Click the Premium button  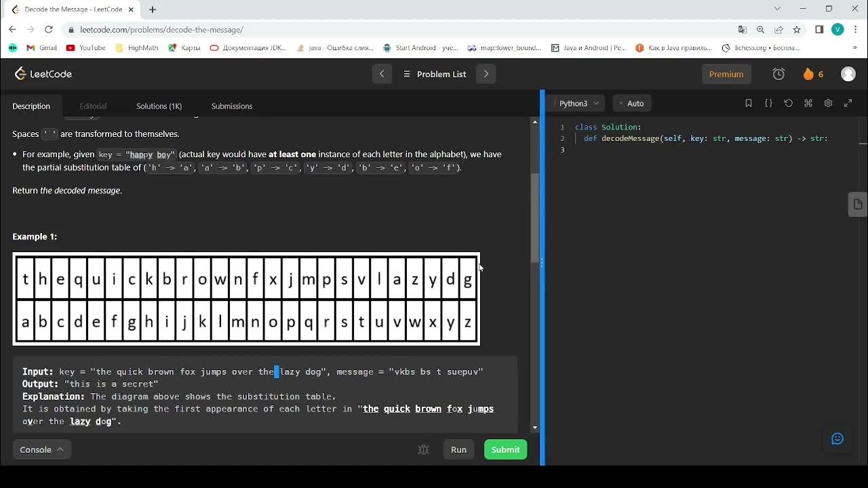point(726,74)
